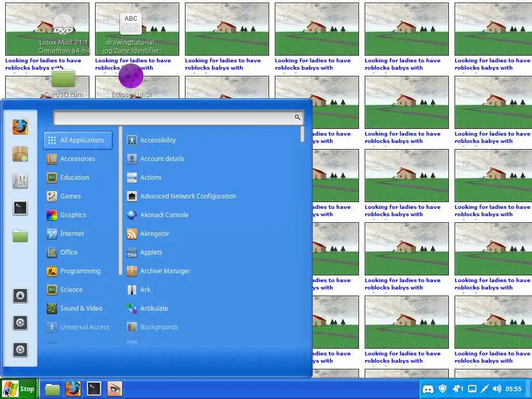
Task: Click the Lock Screen button in menu
Action: pos(20,296)
